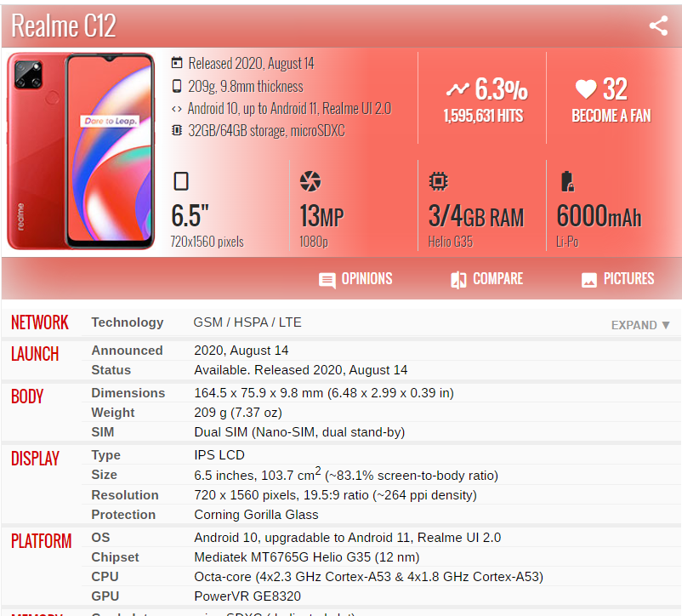Open the display Type spec link
The width and height of the screenshot is (682, 616).
click(105, 455)
